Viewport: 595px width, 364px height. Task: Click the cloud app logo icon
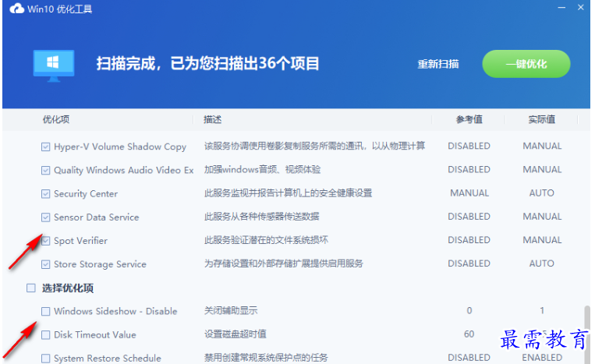coord(16,9)
